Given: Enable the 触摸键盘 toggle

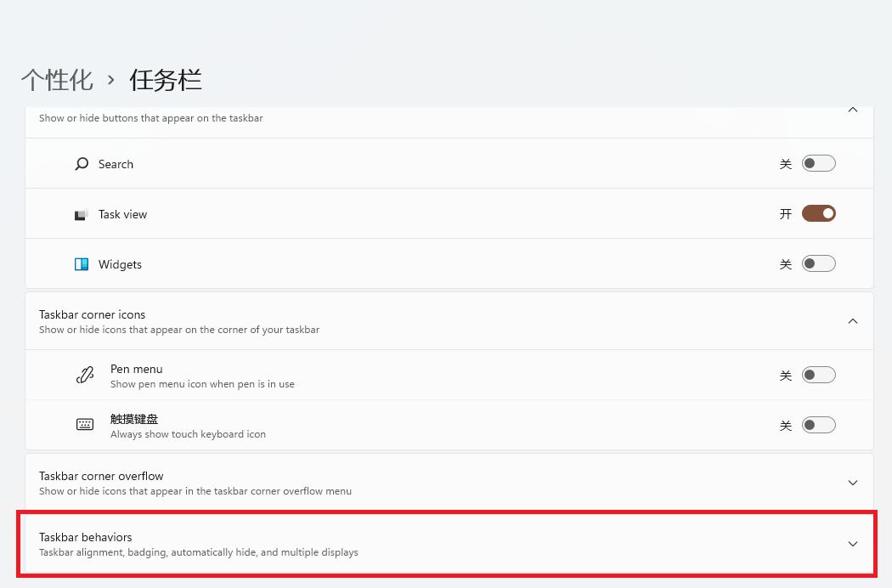Looking at the screenshot, I should (x=818, y=424).
